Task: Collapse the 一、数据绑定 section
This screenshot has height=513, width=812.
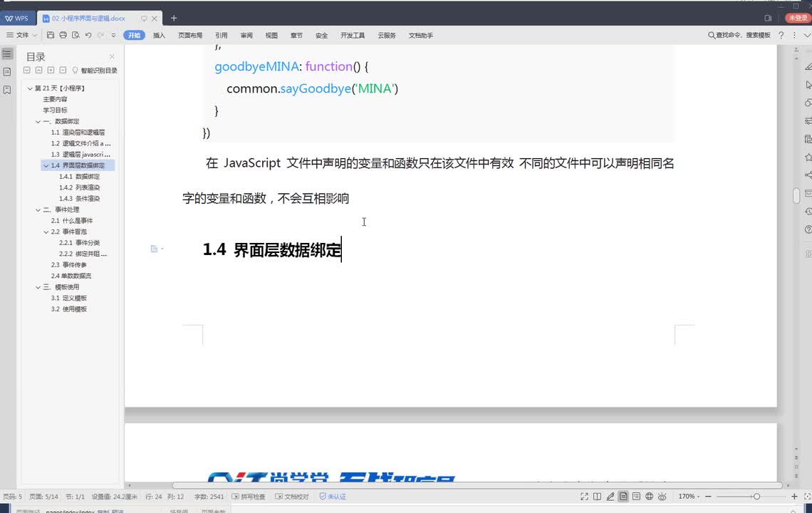Action: point(38,121)
